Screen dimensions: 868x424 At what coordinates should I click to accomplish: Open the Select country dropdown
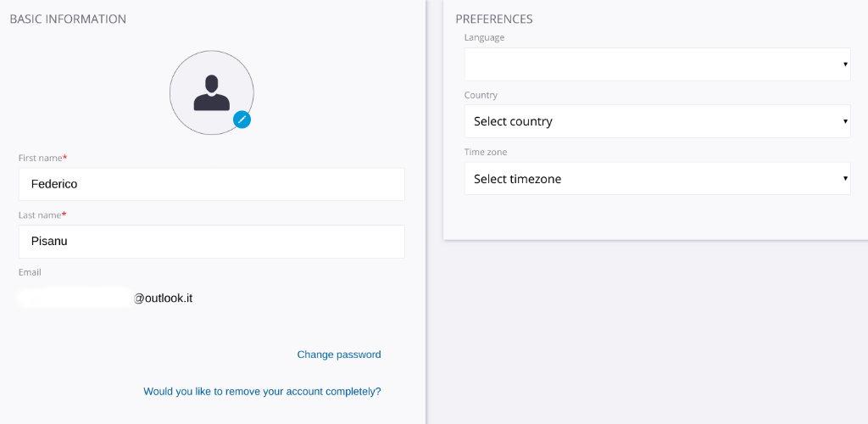(657, 121)
